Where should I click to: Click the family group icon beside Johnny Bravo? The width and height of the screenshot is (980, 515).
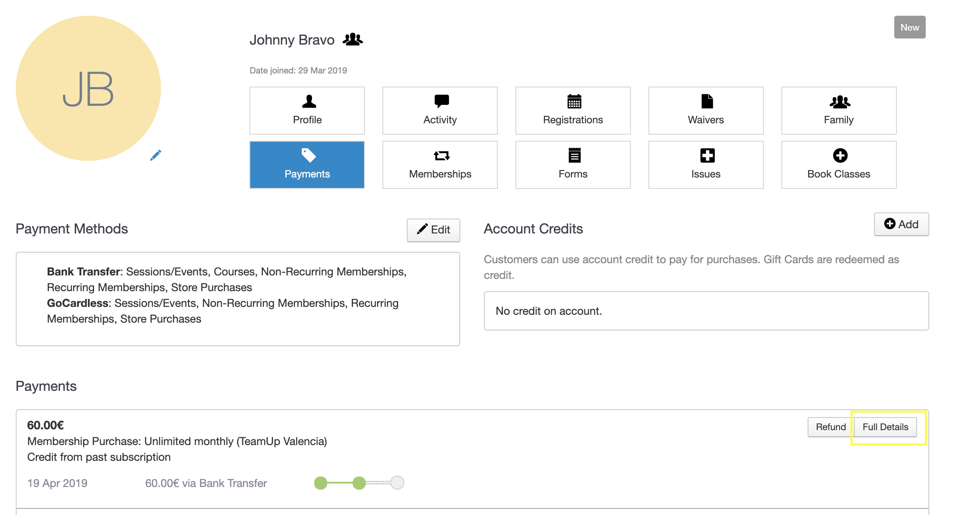click(353, 40)
